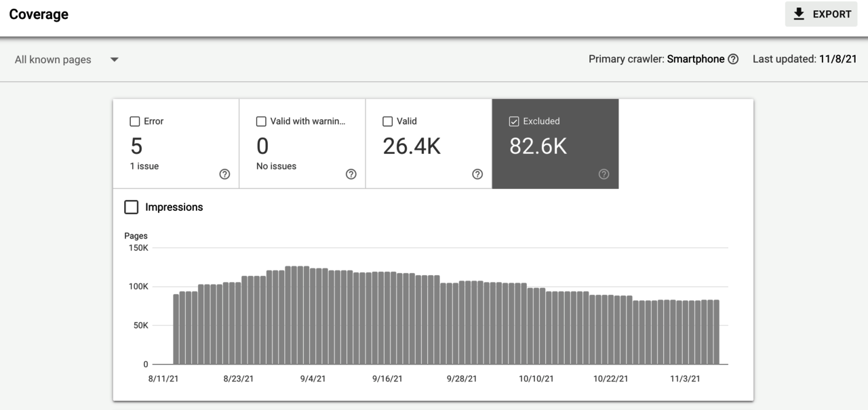Uncheck the Excluded checkbox
868x410 pixels.
514,121
